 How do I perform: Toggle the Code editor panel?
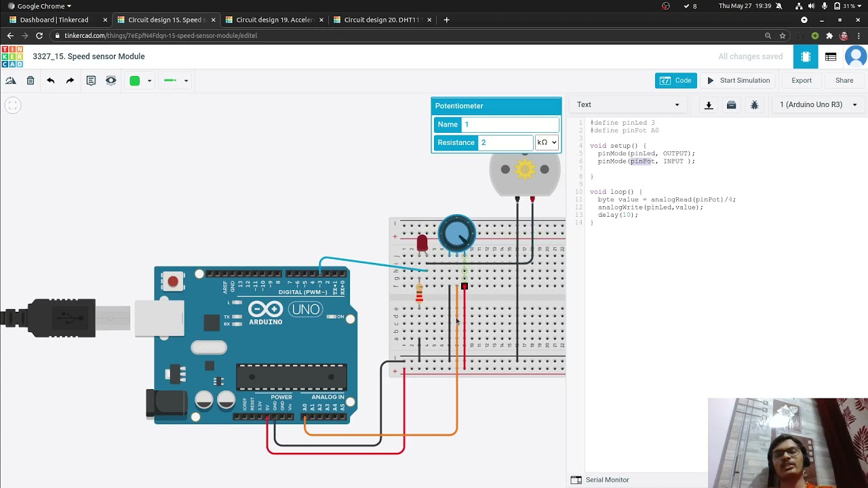click(676, 81)
